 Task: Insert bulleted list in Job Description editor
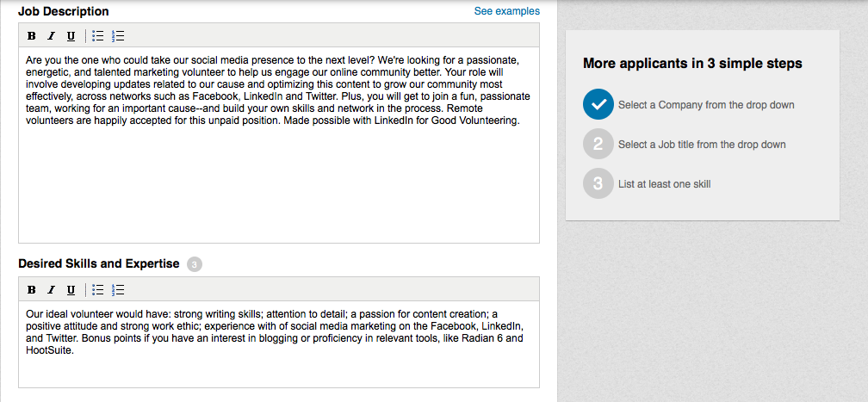coord(98,36)
